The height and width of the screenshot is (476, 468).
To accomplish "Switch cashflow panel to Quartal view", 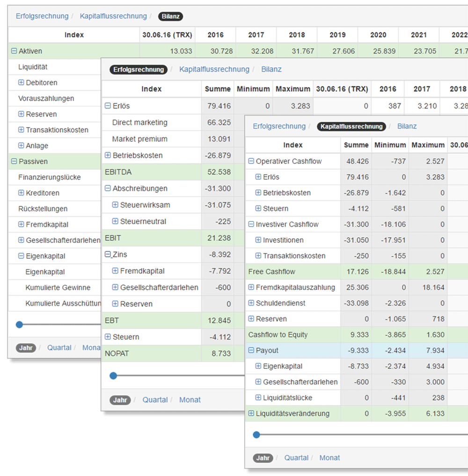I will 296,458.
